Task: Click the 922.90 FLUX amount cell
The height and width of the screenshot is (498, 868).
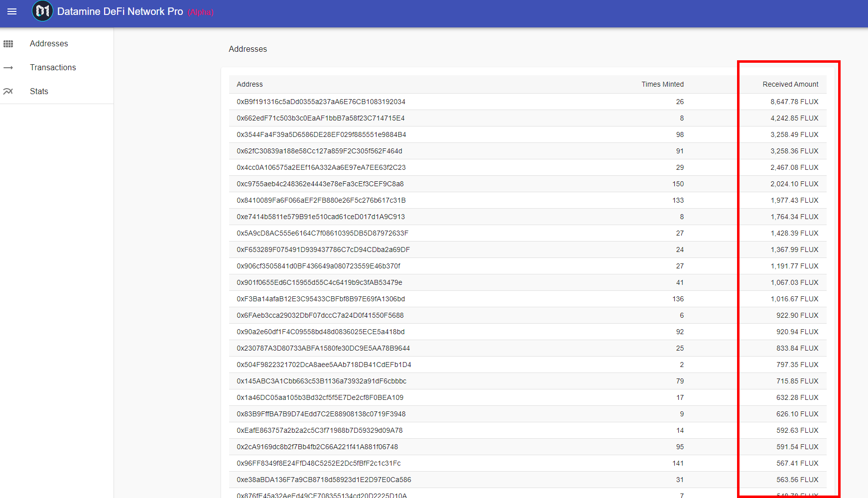Action: click(x=797, y=315)
